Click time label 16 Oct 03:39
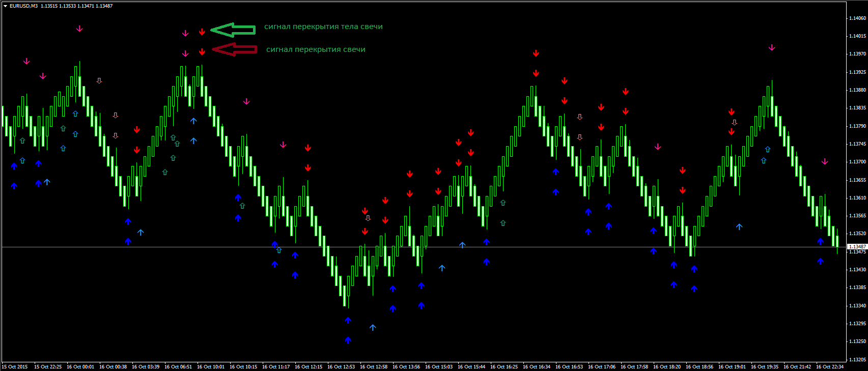868x371 pixels. point(146,367)
